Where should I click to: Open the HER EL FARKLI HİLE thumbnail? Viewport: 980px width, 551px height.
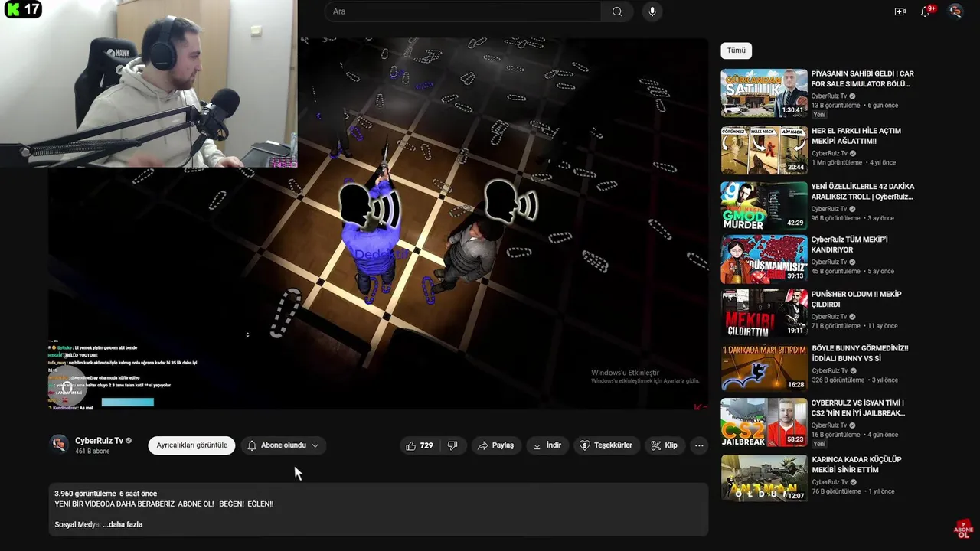764,151
